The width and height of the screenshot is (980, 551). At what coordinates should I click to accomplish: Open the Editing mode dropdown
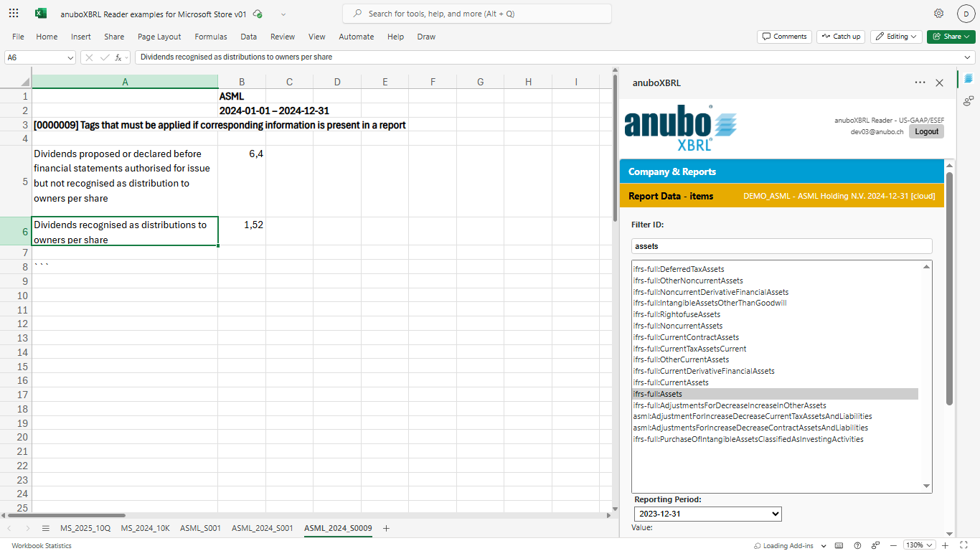(x=896, y=37)
